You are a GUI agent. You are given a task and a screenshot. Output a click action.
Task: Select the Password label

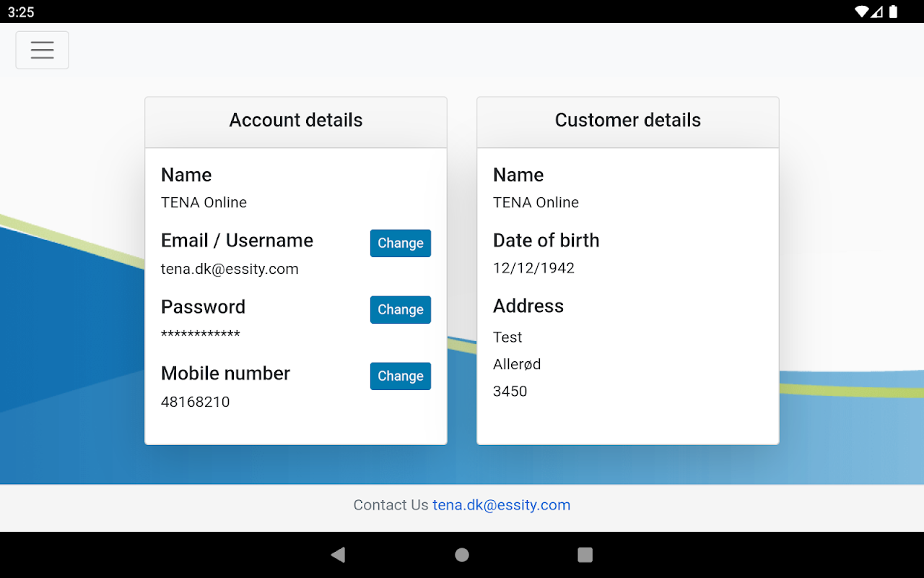tap(204, 307)
